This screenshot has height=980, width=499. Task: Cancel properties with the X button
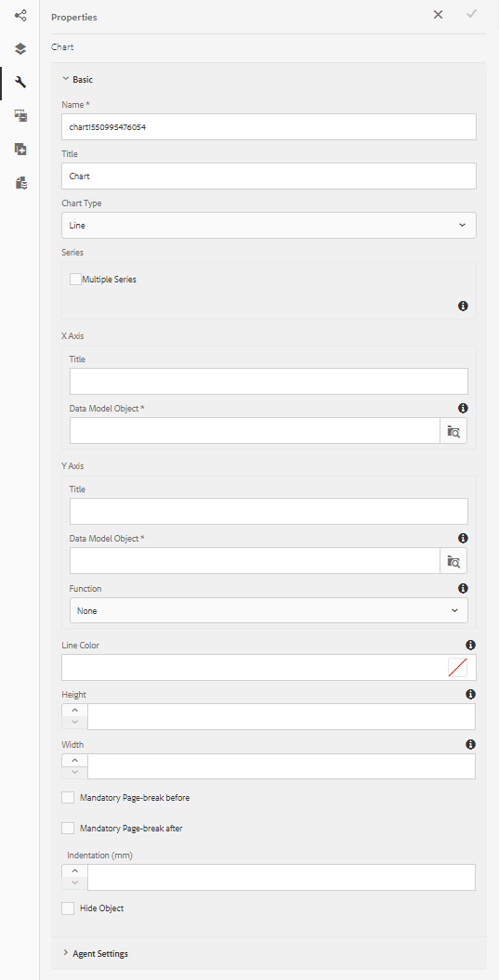pyautogui.click(x=439, y=14)
